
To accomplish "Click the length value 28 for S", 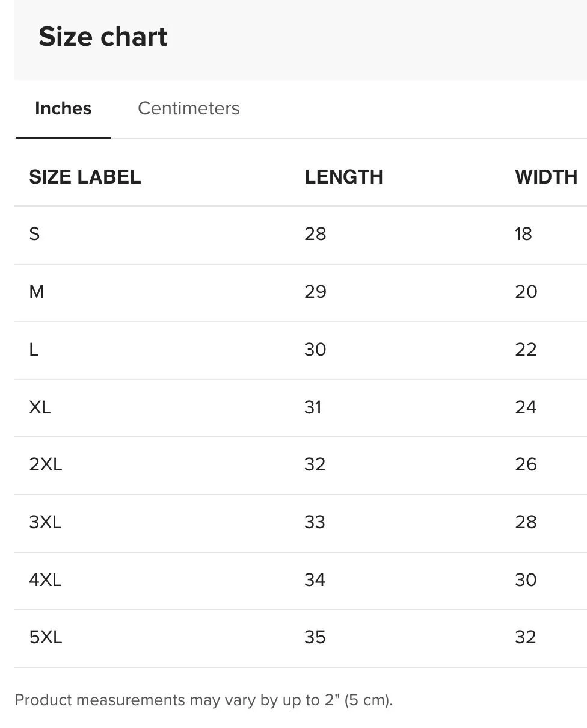I will point(315,233).
